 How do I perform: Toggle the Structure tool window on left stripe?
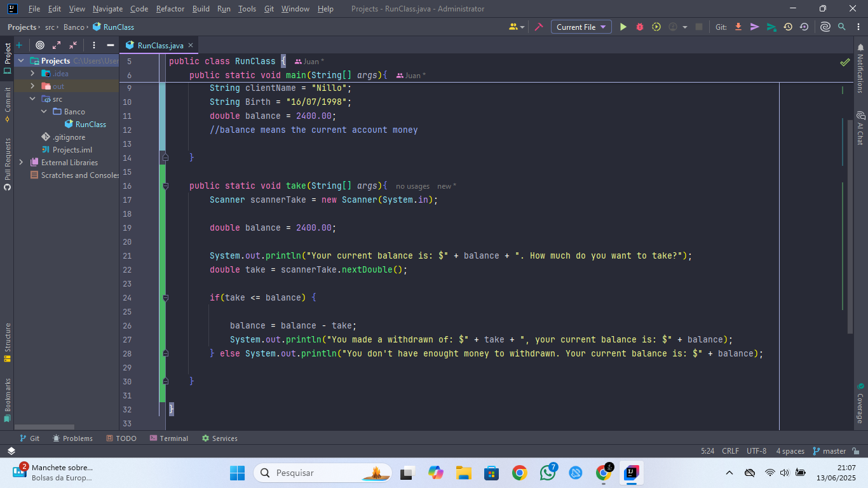pos(7,342)
